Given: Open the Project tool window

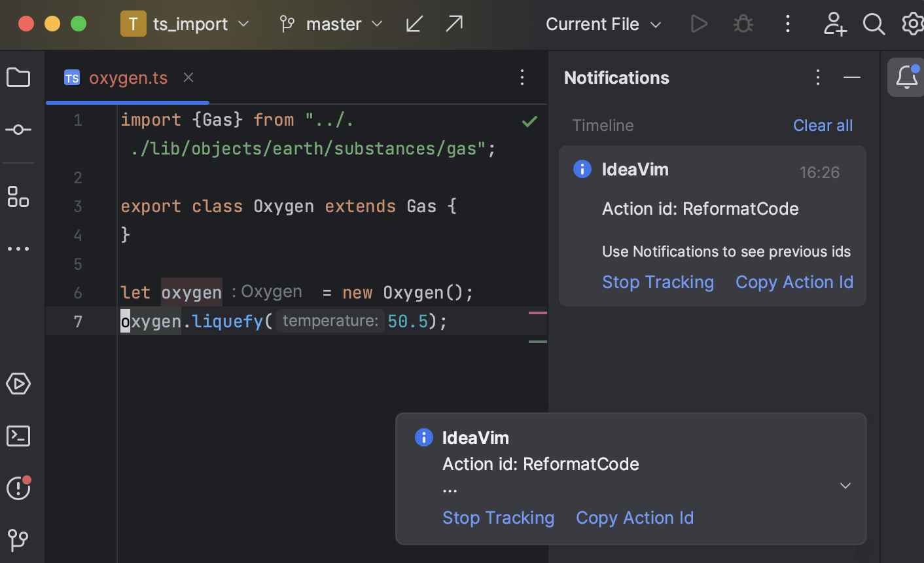Looking at the screenshot, I should tap(18, 77).
